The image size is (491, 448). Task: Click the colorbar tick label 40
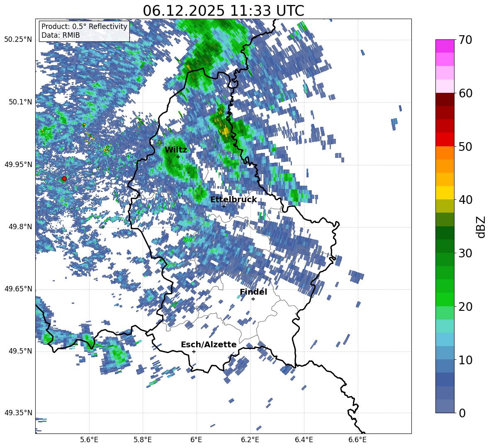465,200
